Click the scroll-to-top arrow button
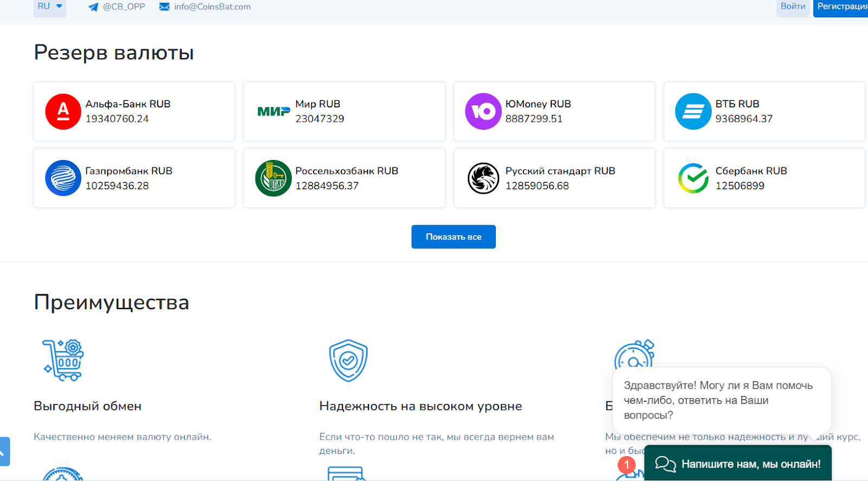This screenshot has width=868, height=481. coord(4,451)
